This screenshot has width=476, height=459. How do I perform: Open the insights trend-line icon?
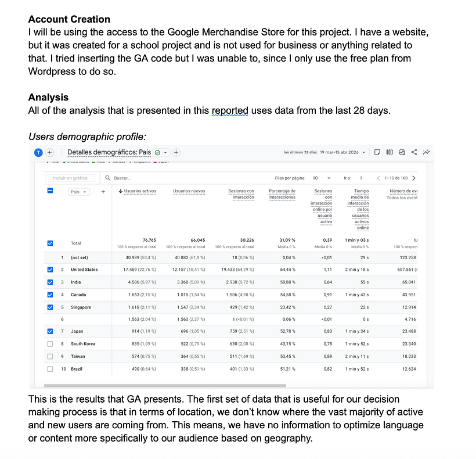click(426, 152)
